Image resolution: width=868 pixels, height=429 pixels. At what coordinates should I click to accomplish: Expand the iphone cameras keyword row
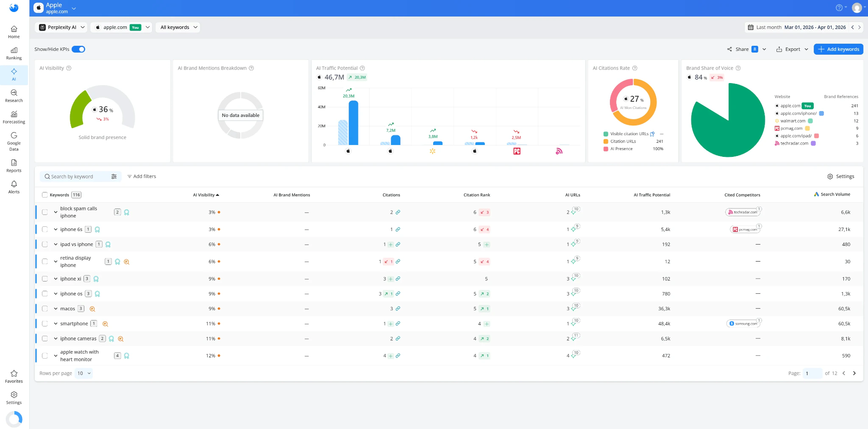(x=56, y=339)
